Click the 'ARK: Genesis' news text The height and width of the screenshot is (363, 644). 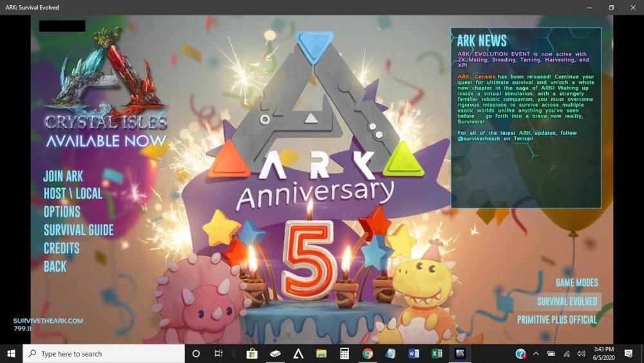point(477,77)
